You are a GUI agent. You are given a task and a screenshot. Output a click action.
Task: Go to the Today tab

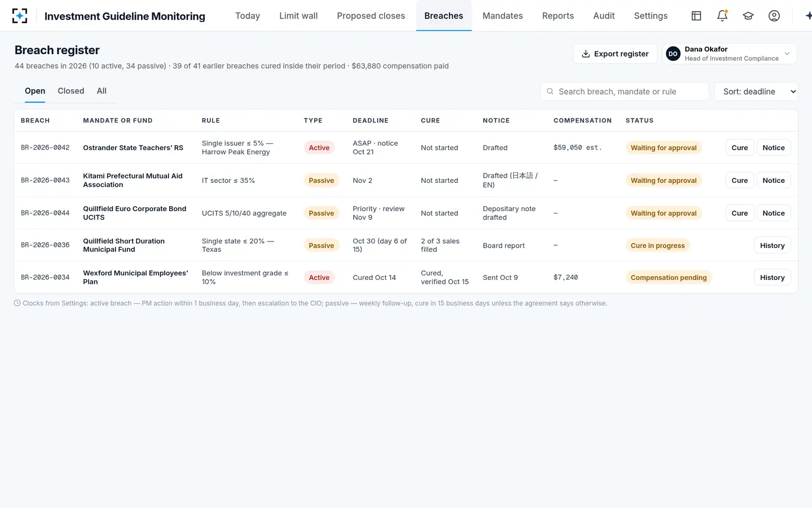(248, 16)
